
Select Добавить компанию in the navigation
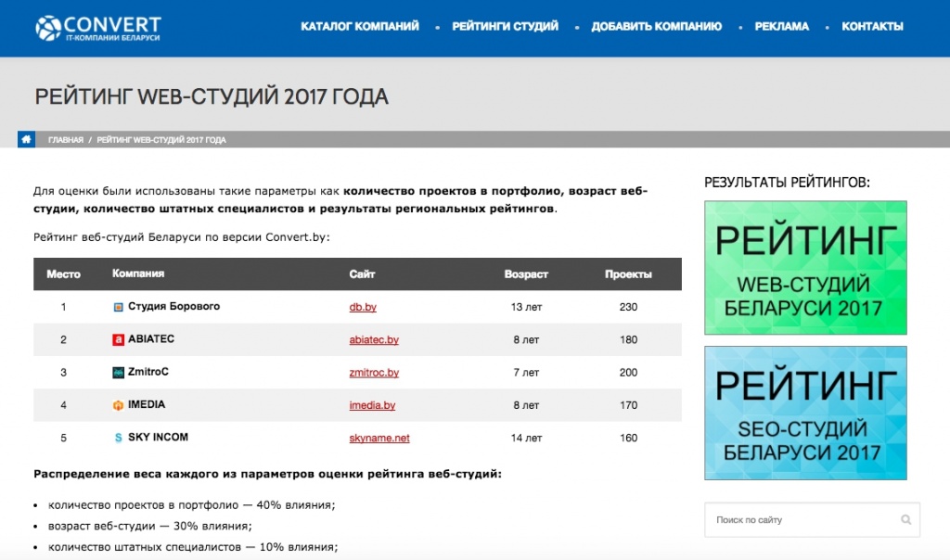pos(657,26)
